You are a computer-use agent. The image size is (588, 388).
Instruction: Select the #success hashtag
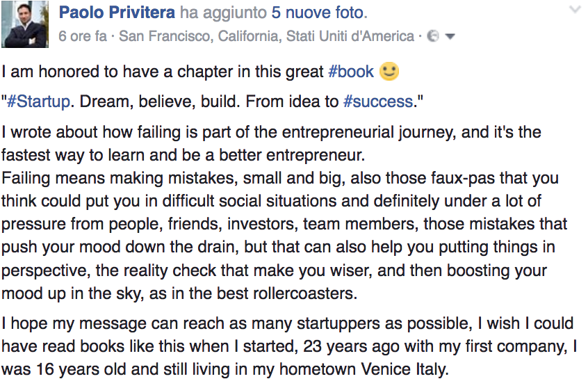(379, 102)
